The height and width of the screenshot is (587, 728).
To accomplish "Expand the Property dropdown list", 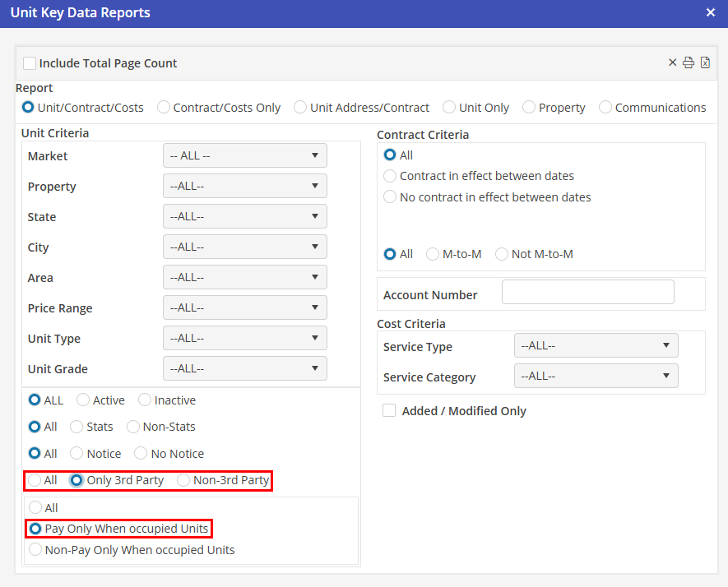I will (244, 186).
